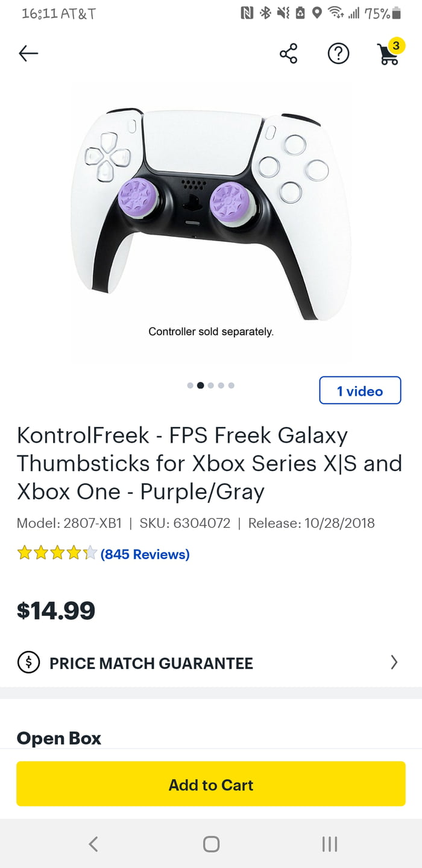
Task: Tap the back arrow in navigation bar
Action: 93,845
